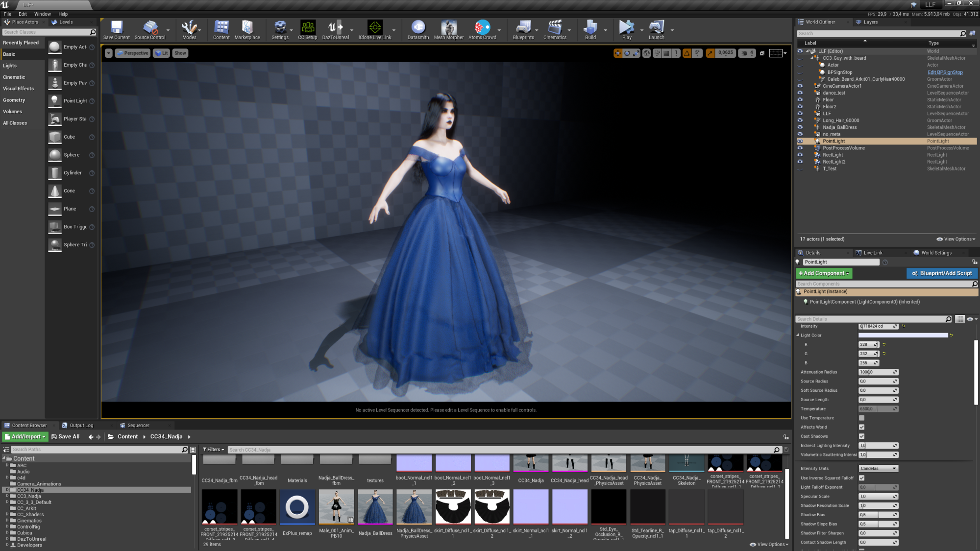Click the Build toolbar icon
980x551 pixels.
coord(590,30)
